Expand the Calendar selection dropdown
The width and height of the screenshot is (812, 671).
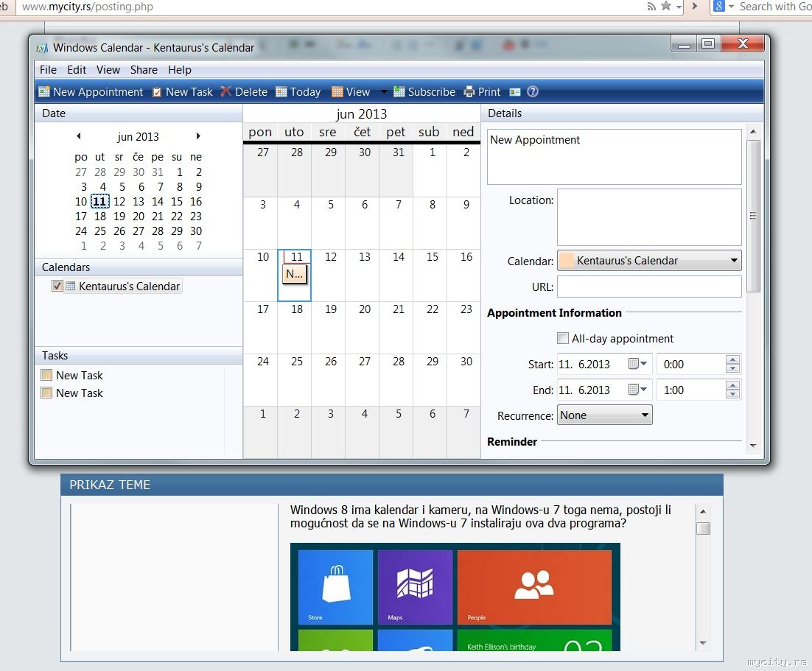pos(649,261)
